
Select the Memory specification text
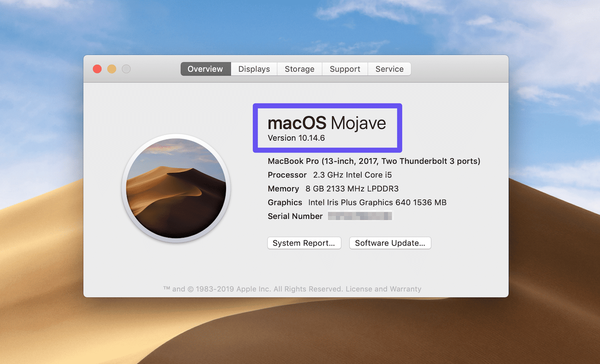tap(333, 189)
